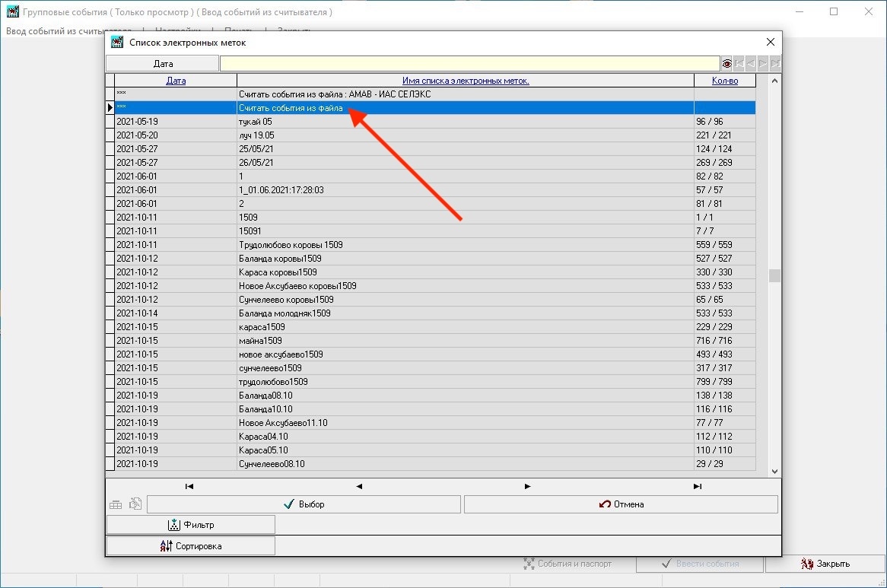Open the Фильтр button

point(191,525)
